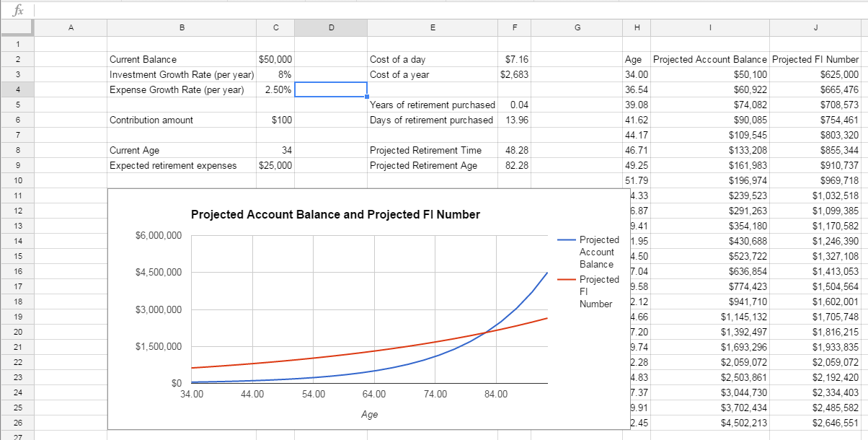Image resolution: width=868 pixels, height=440 pixels.
Task: Click the fx formula bar icon
Action: [x=10, y=9]
